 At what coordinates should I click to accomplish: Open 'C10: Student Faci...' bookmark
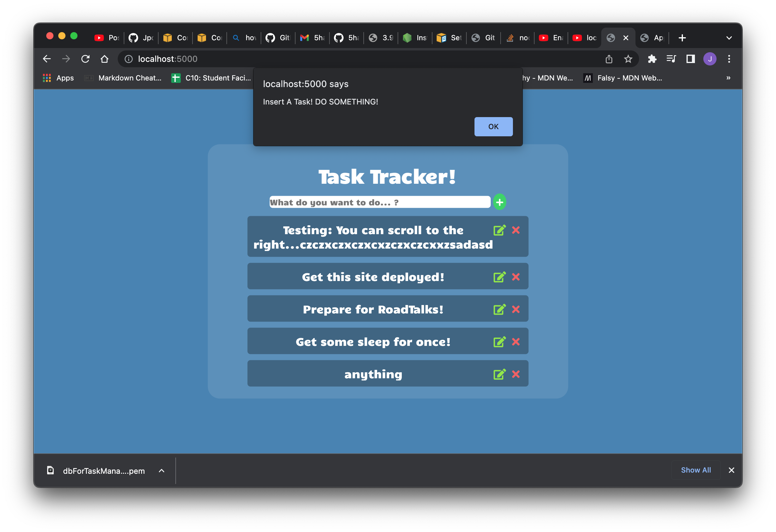point(211,78)
